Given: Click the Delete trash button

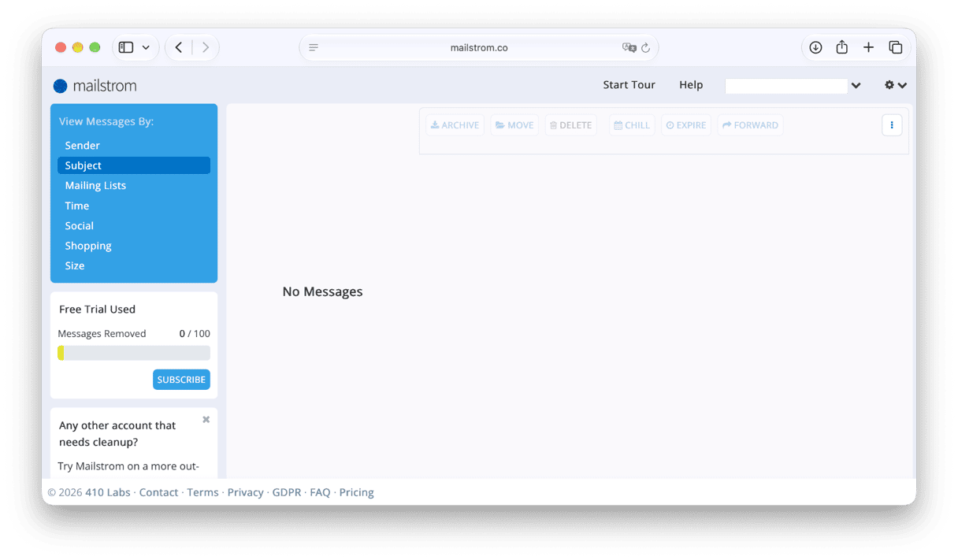Looking at the screenshot, I should pos(570,125).
